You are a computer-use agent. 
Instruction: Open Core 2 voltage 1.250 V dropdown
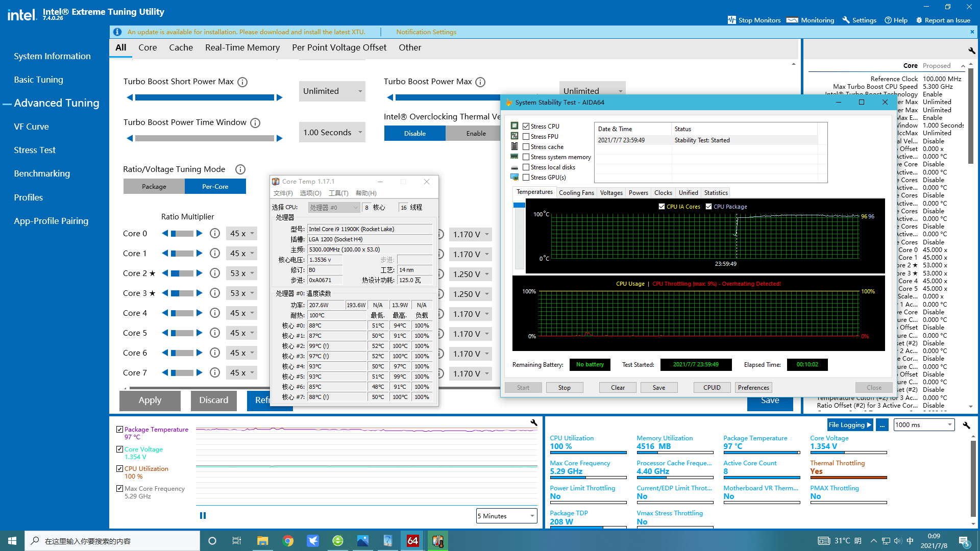pyautogui.click(x=471, y=274)
